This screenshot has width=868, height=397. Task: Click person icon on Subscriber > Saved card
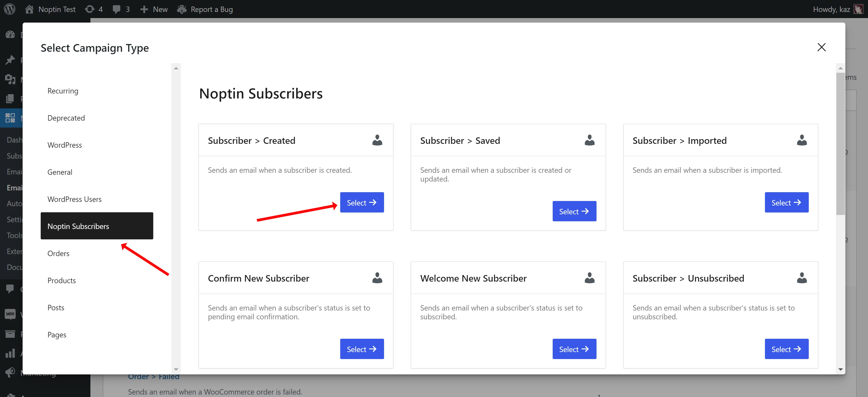[x=589, y=140]
